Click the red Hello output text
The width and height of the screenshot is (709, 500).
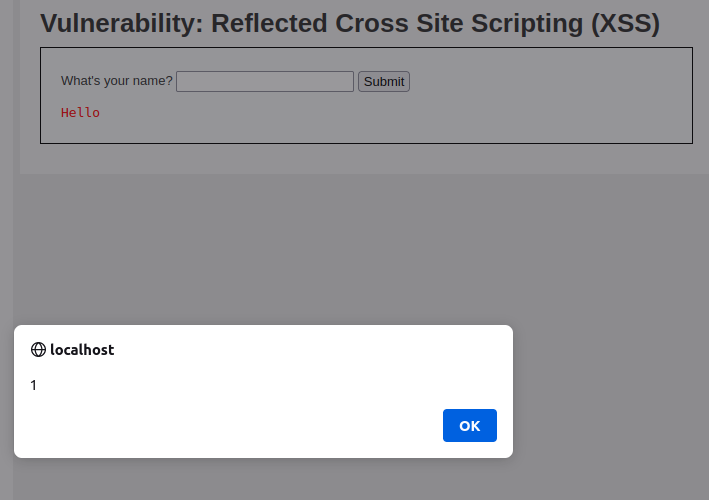(80, 113)
